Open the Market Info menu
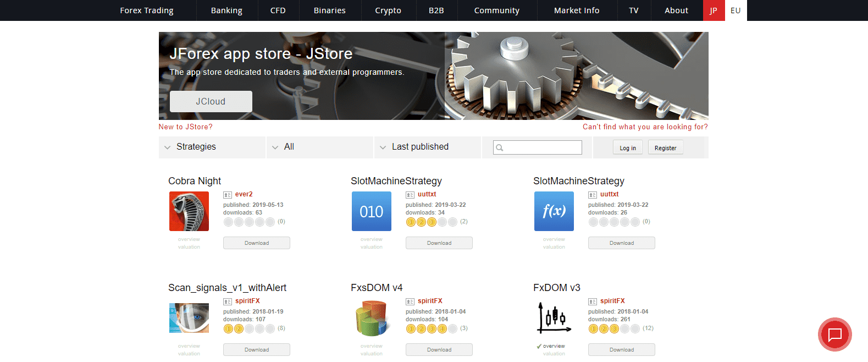This screenshot has width=868, height=362. tap(577, 10)
